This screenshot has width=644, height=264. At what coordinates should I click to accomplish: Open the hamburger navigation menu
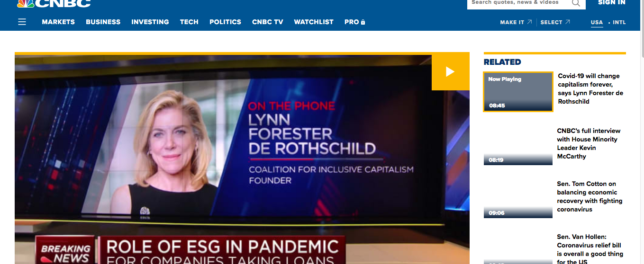(x=22, y=22)
